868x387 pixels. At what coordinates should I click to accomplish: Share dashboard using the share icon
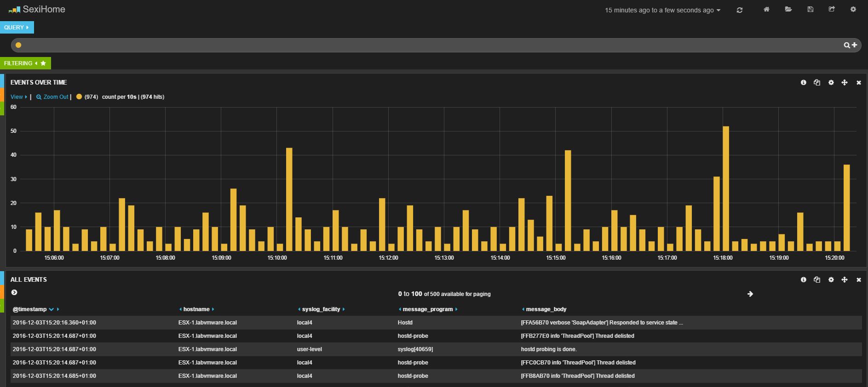pos(832,9)
